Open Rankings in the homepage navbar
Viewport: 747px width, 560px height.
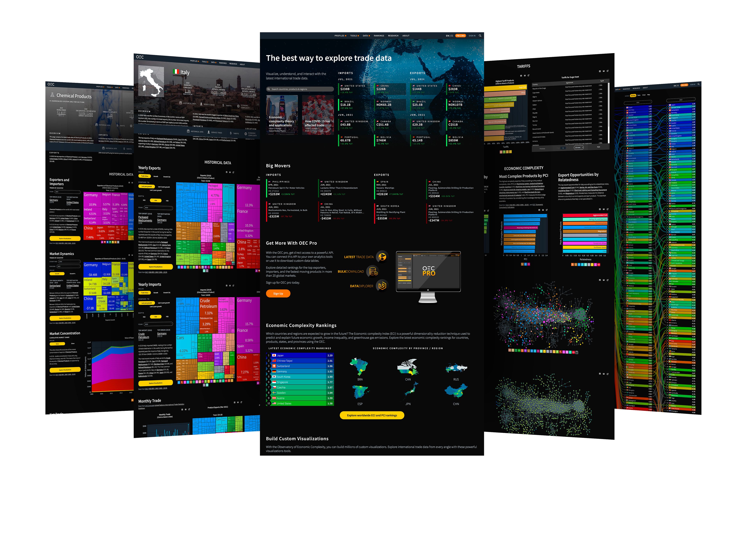click(x=379, y=36)
